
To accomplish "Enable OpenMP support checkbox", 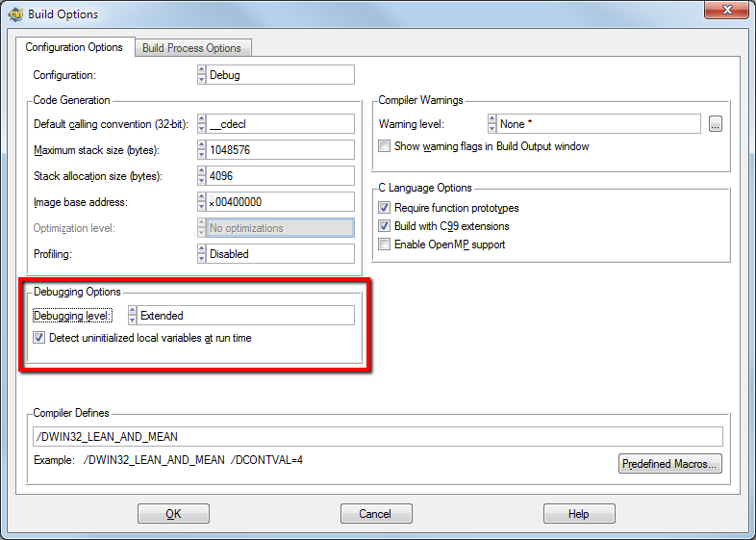I will click(385, 244).
